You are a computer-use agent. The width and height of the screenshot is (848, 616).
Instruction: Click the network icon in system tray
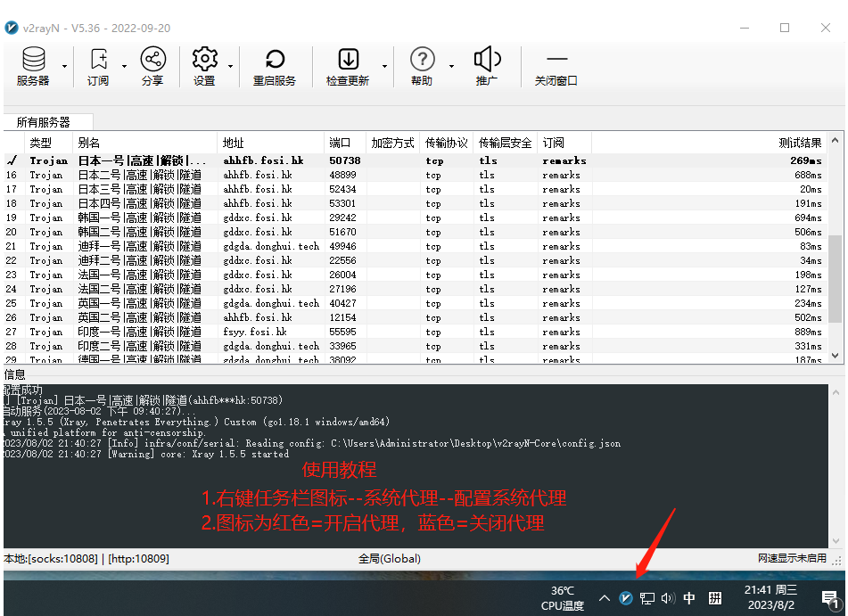click(x=646, y=597)
